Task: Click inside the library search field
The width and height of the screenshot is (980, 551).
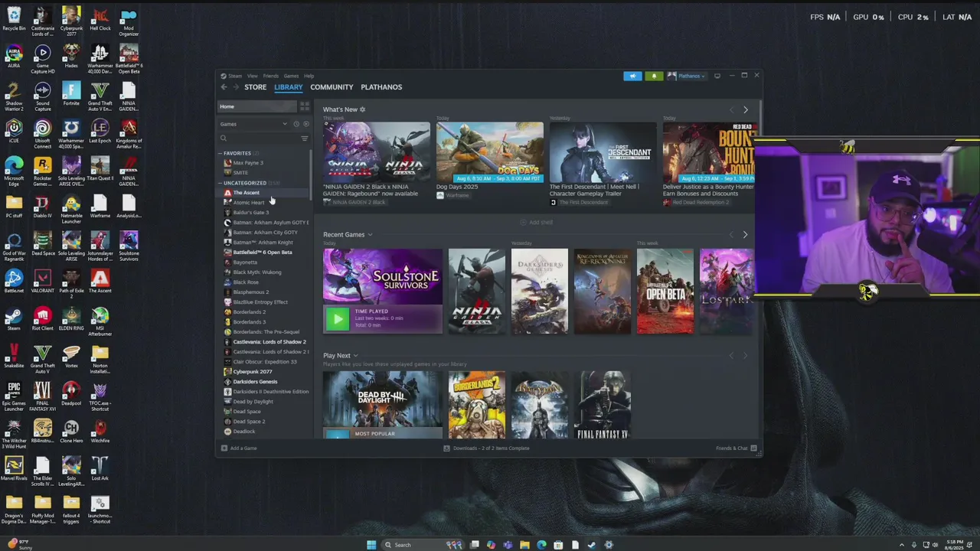Action: (x=259, y=139)
